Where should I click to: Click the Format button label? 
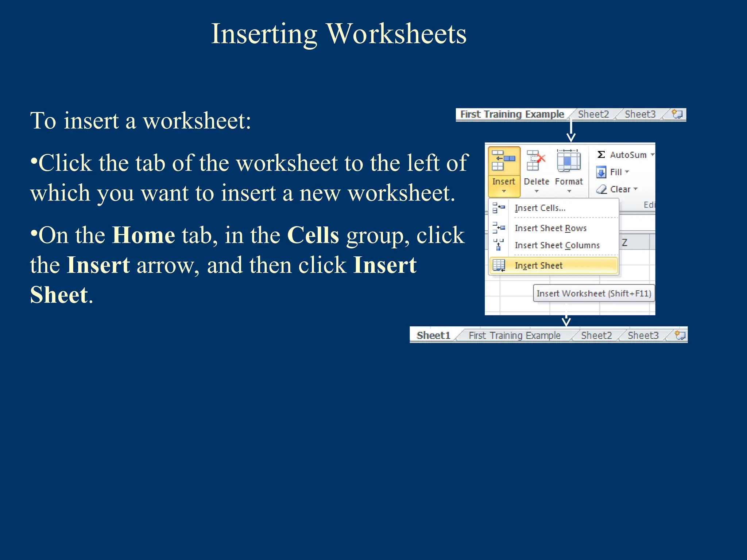(569, 181)
